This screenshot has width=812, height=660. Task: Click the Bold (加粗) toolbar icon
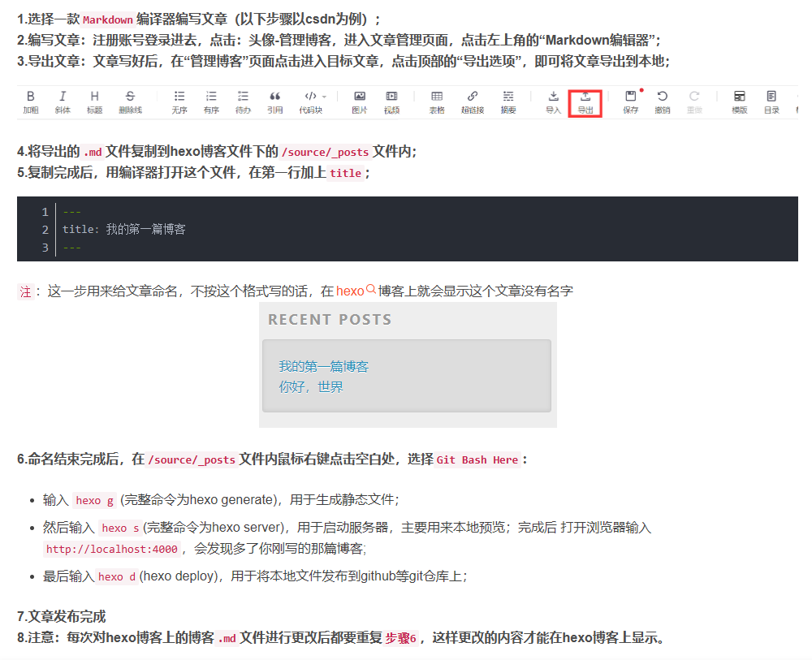[x=31, y=102]
